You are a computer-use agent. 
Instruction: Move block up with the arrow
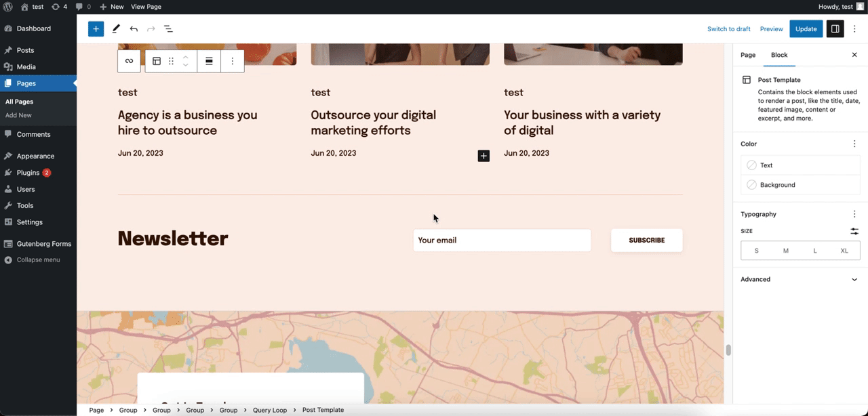coord(185,57)
